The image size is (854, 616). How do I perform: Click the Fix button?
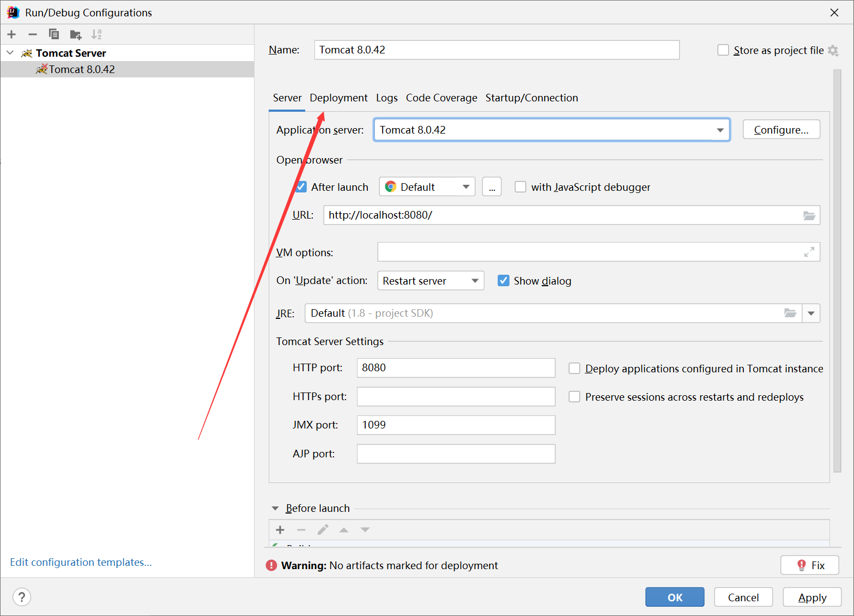pos(810,565)
